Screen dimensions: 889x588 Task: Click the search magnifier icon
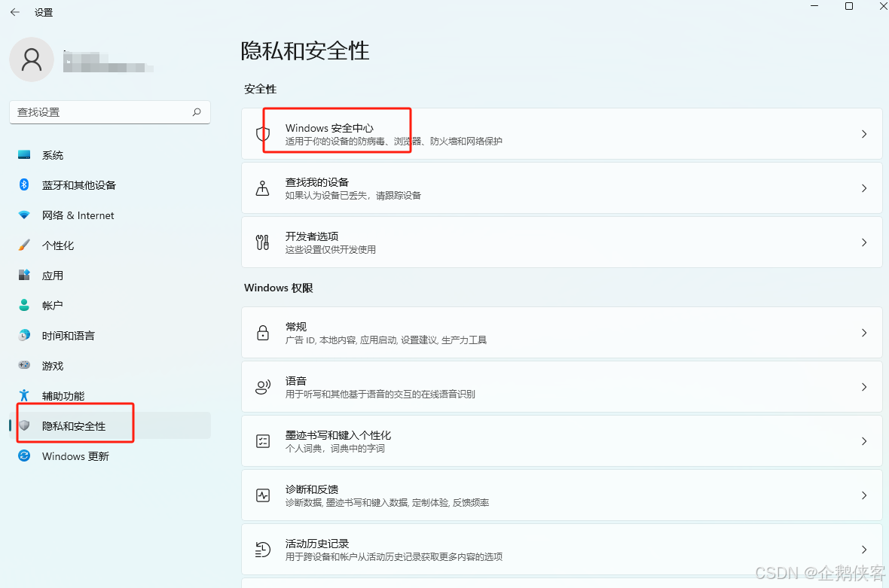tap(197, 112)
